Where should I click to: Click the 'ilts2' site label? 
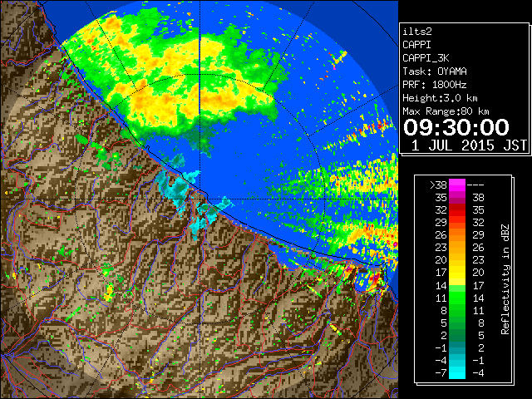[417, 32]
